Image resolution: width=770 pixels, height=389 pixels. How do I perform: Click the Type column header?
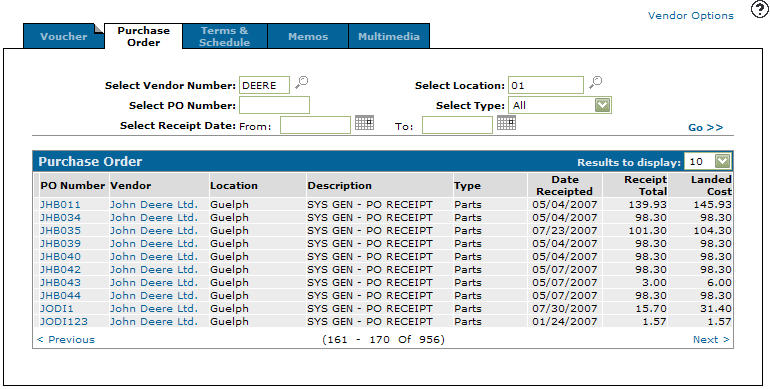(x=467, y=186)
